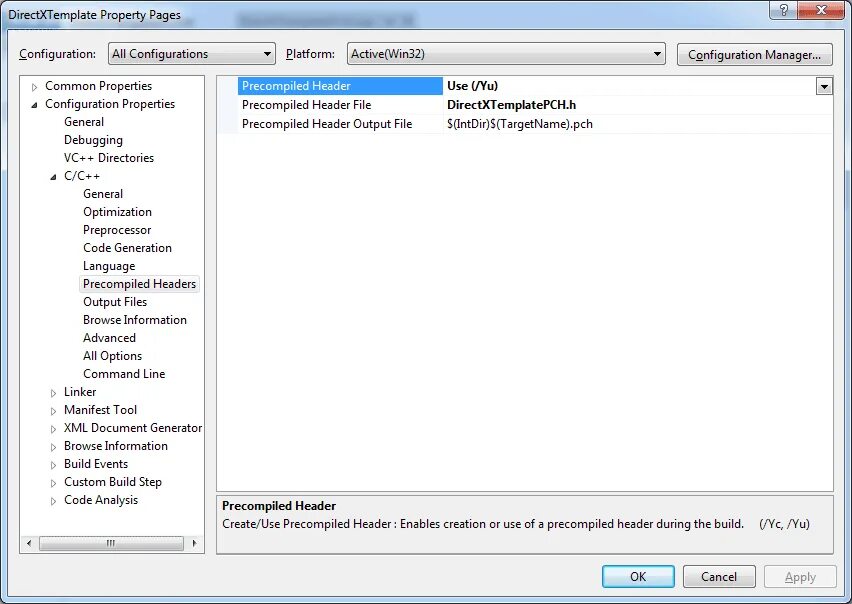Expand the Custom Build Step node arrow
The width and height of the screenshot is (852, 604).
pyautogui.click(x=53, y=482)
